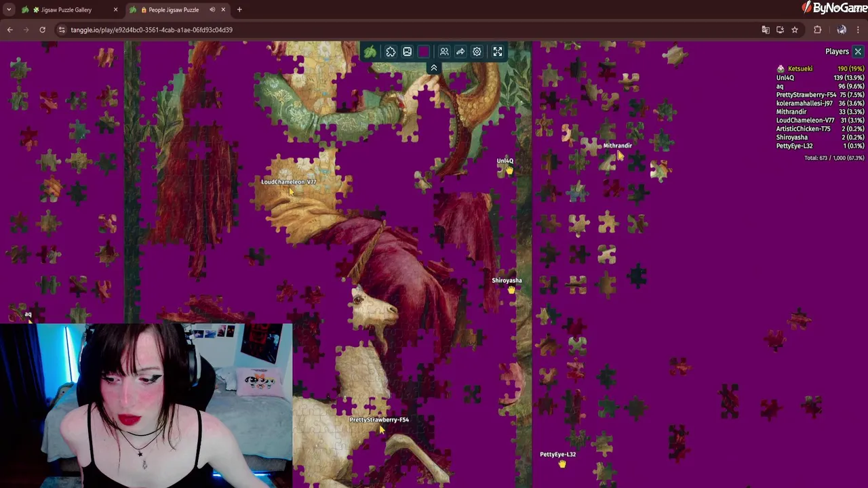Click player name Unl4Q in leaderboard
Screen dimensions: 868x488
tap(785, 77)
